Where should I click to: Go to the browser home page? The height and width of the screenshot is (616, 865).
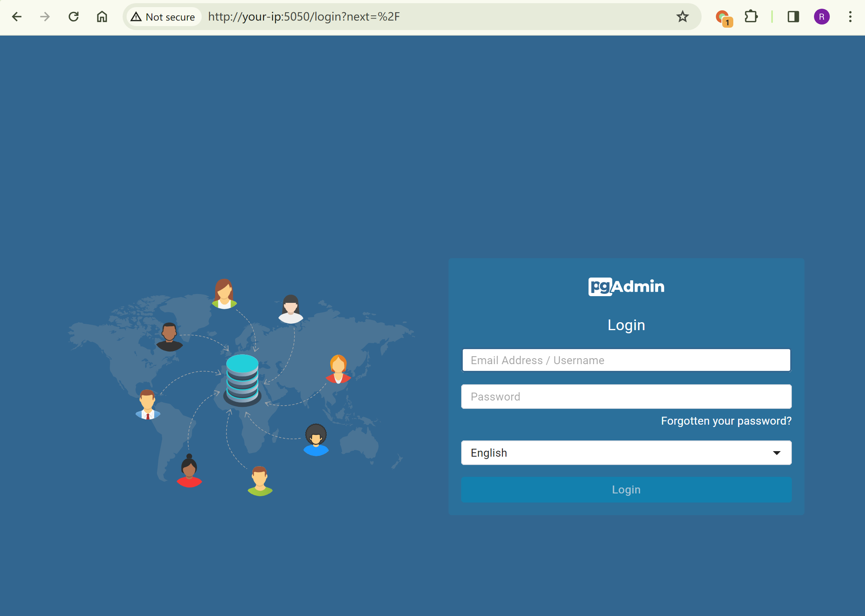pos(102,17)
